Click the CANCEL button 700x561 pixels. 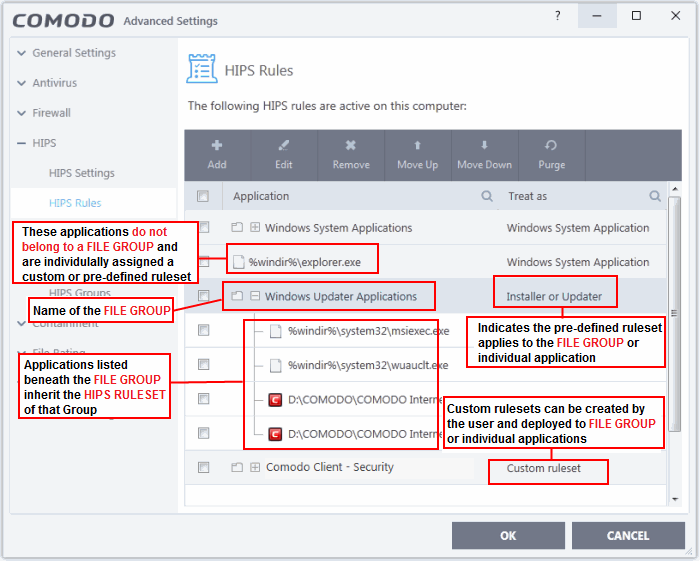tap(628, 536)
